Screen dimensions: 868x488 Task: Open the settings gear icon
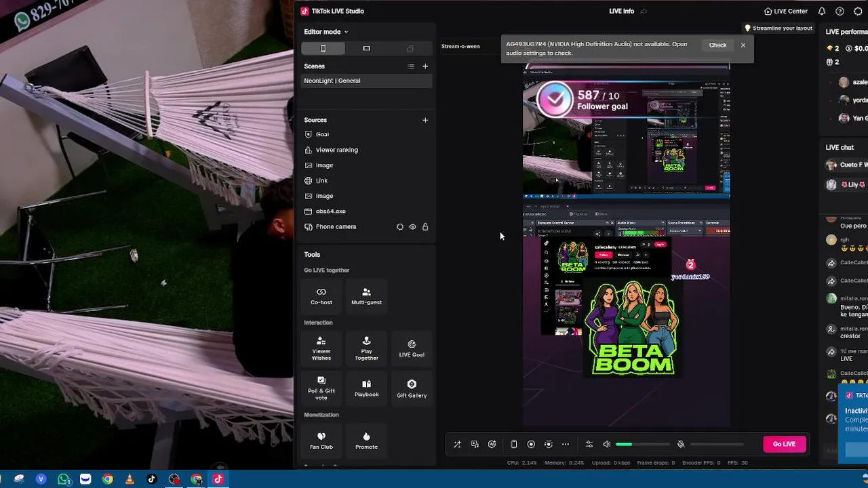pyautogui.click(x=858, y=12)
